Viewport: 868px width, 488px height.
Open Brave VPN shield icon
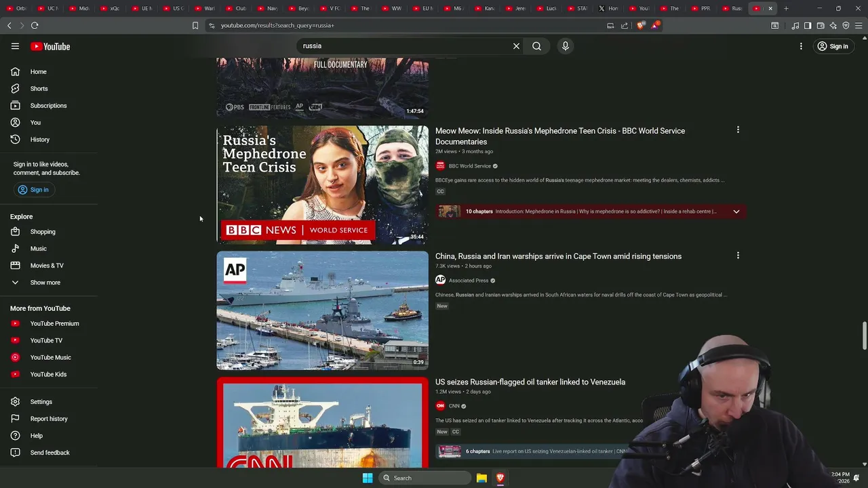click(x=846, y=25)
